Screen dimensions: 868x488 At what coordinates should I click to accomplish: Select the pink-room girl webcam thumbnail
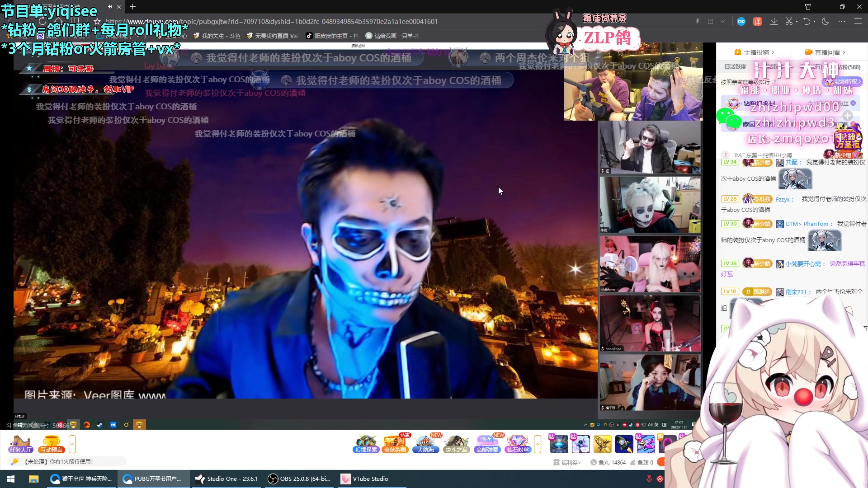pos(650,264)
